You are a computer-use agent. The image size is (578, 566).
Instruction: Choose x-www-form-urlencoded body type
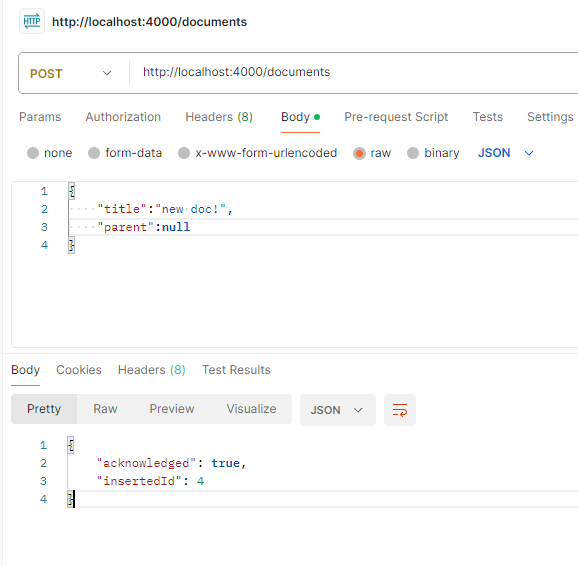tap(184, 153)
